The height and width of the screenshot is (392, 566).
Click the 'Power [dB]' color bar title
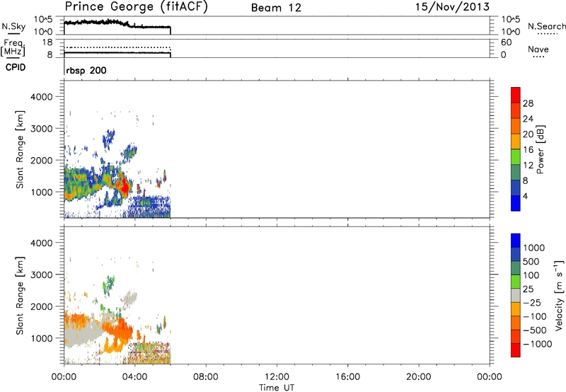(x=541, y=149)
